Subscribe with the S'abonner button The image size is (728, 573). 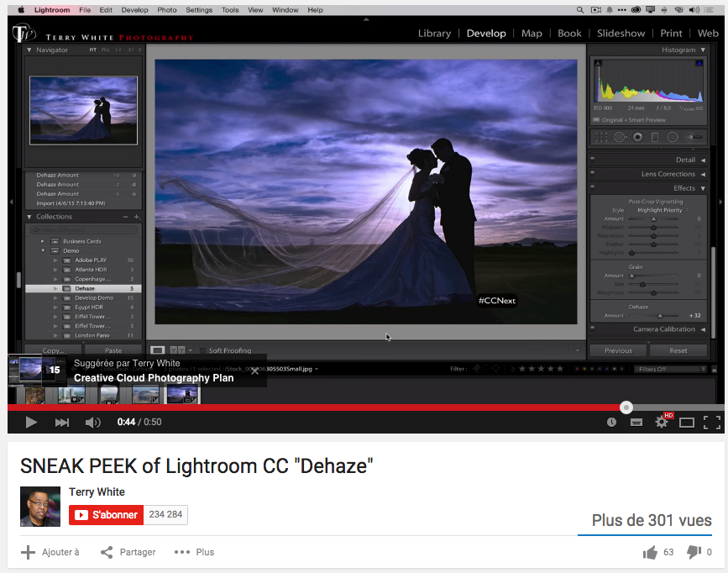[x=106, y=515]
